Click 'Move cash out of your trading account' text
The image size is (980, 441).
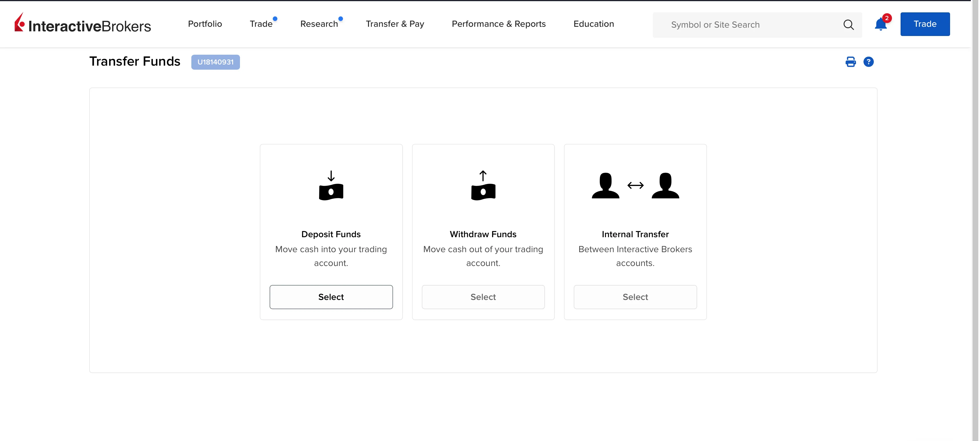point(483,256)
